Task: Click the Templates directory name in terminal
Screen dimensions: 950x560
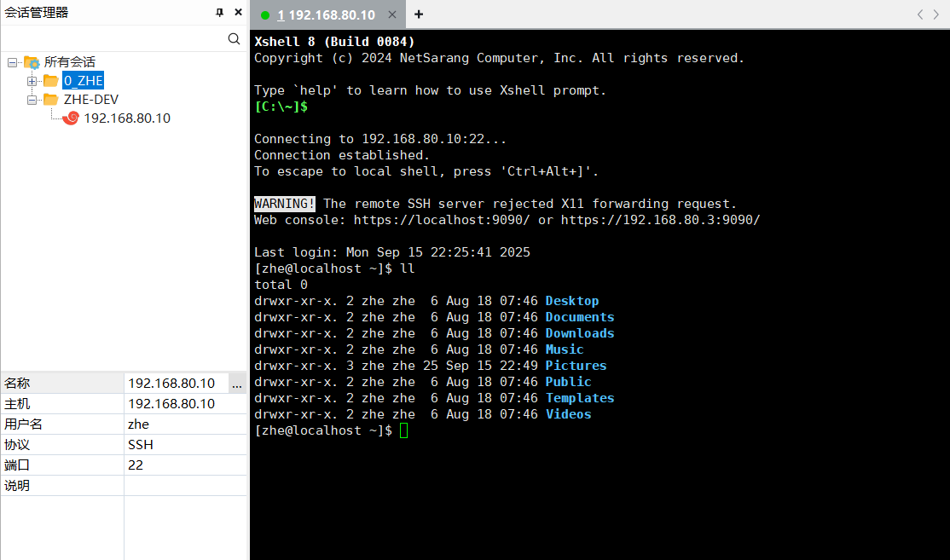Action: pyautogui.click(x=580, y=398)
